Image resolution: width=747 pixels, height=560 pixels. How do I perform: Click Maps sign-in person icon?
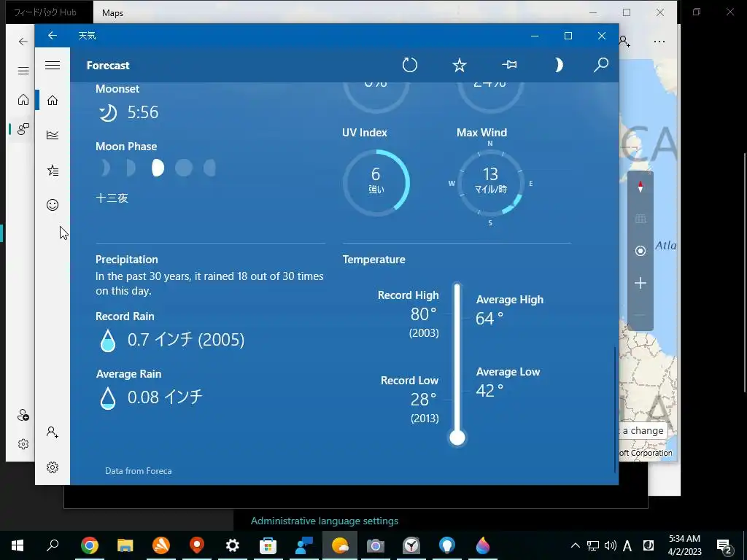click(x=624, y=42)
